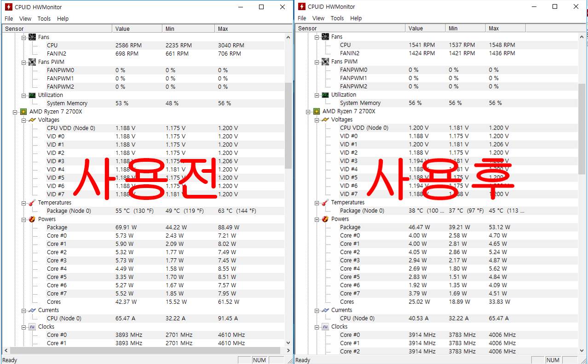Click the AMD Ryzen CPU icon in left window
The width and height of the screenshot is (588, 364).
[23, 112]
